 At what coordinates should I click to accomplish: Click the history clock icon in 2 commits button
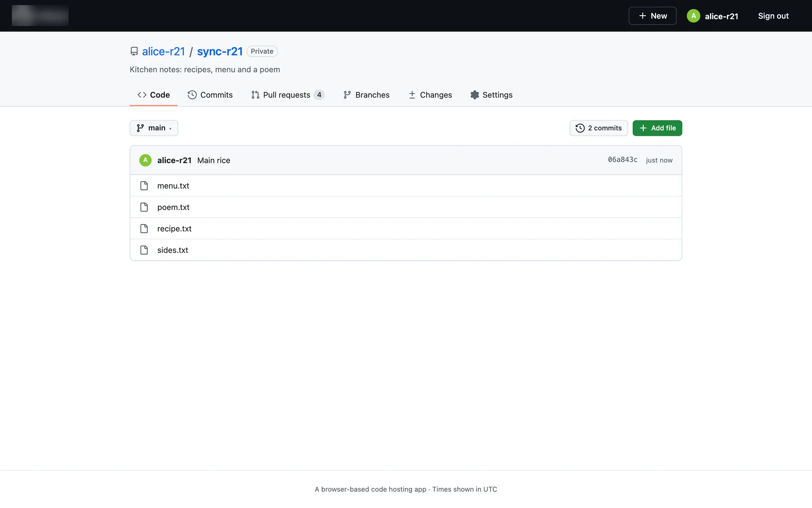pos(580,128)
